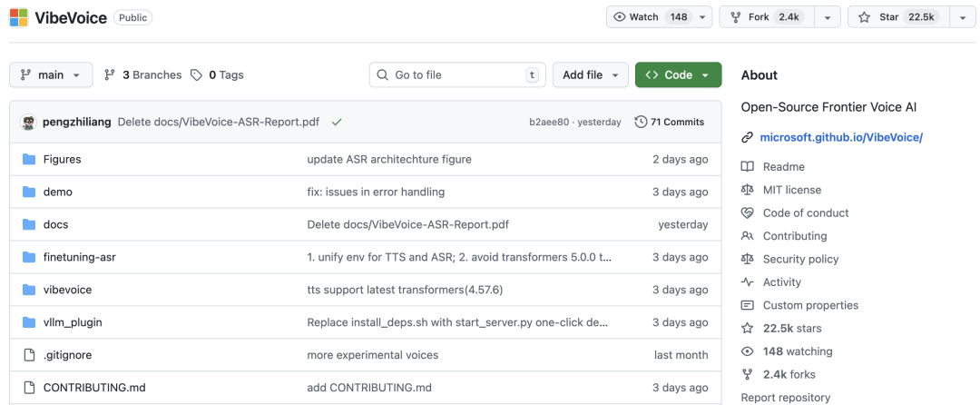Expand the Add file dropdown
This screenshot has height=405, width=980.
(x=591, y=74)
